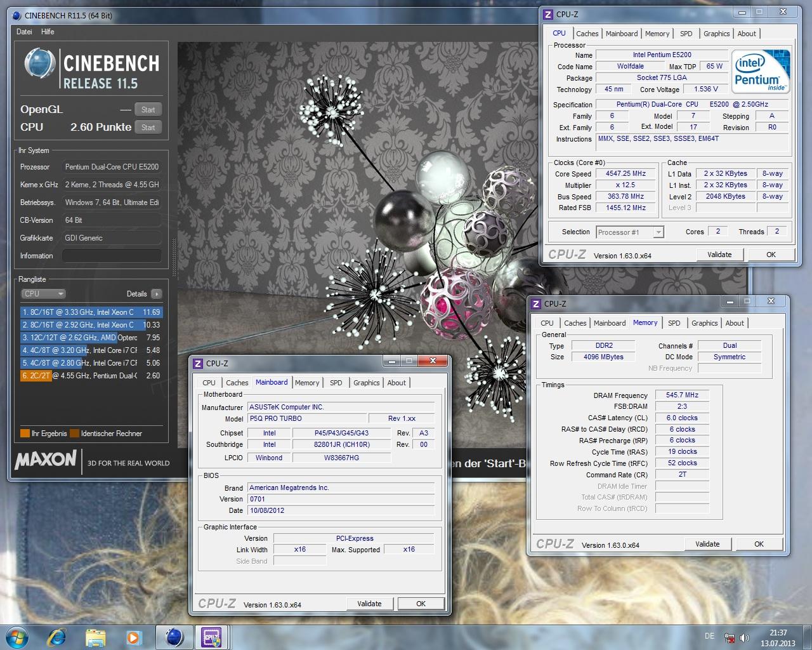Select ranking row 8C/16T @ 2.92 GHz Intel Xeon

tap(91, 325)
